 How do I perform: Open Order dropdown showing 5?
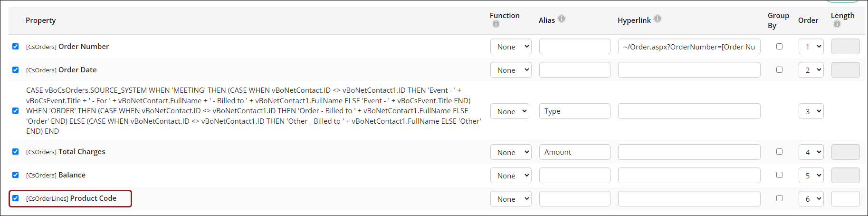click(x=811, y=176)
